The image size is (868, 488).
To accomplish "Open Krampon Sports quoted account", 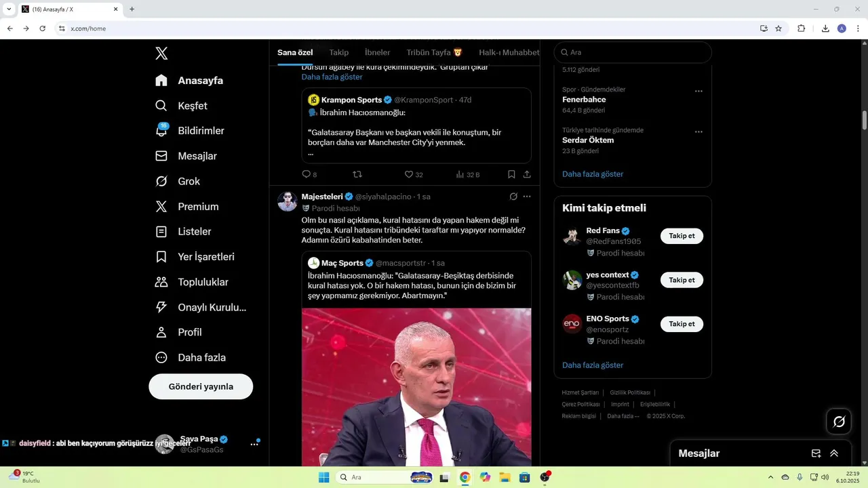I will [352, 100].
